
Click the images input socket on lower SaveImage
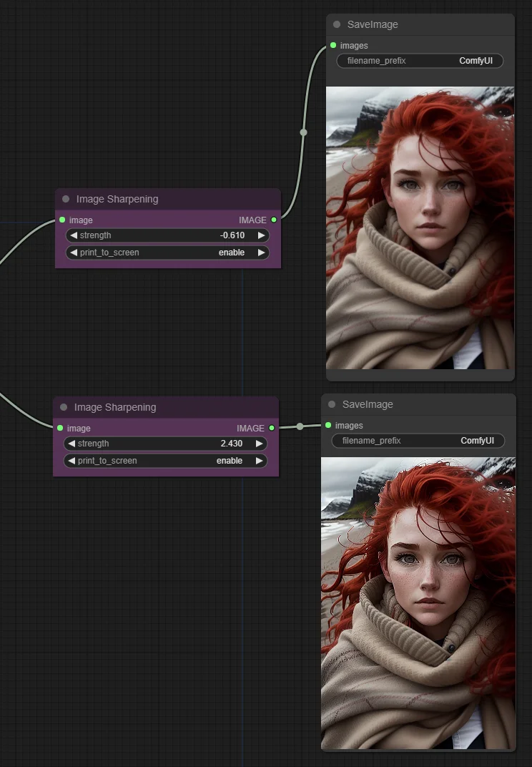point(328,425)
